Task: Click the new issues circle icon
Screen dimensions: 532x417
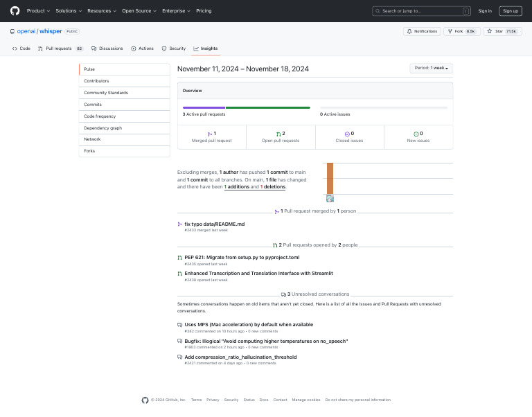Action: 416,134
